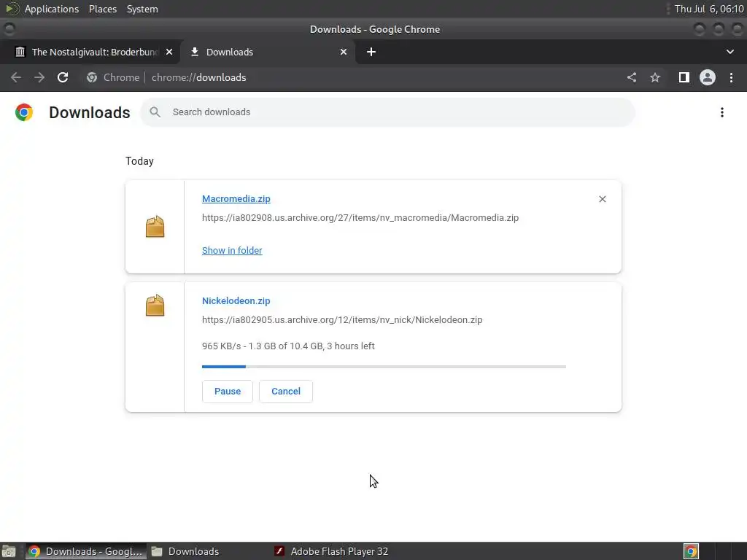
Task: Open the System menu
Action: click(142, 9)
